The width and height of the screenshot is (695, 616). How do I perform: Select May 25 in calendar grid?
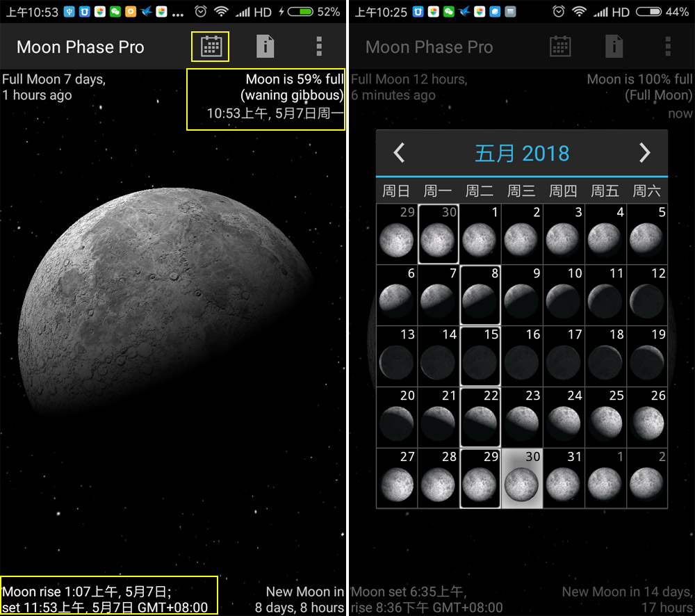605,418
